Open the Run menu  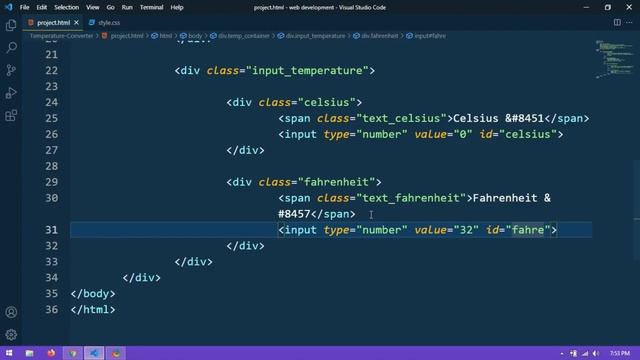tap(127, 7)
